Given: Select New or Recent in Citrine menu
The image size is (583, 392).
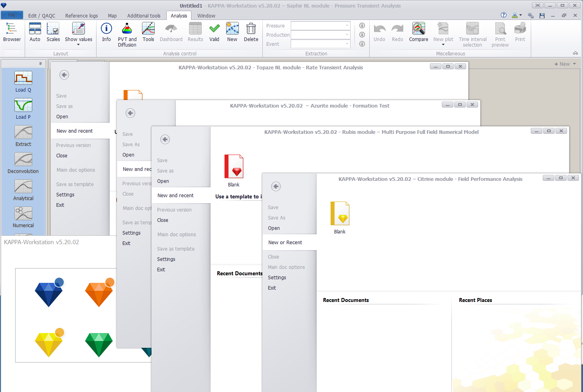Looking at the screenshot, I should [290, 242].
